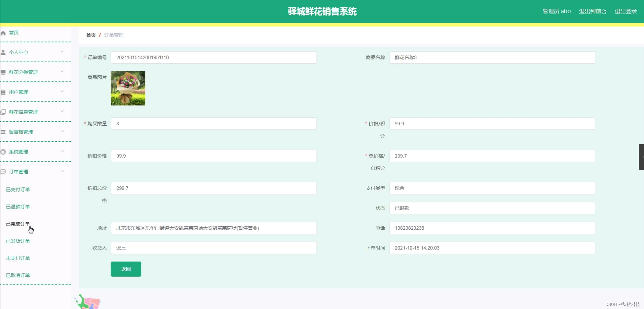The width and height of the screenshot is (644, 309).
Task: Expand the 个人中心 chevron
Action: pyautogui.click(x=62, y=52)
